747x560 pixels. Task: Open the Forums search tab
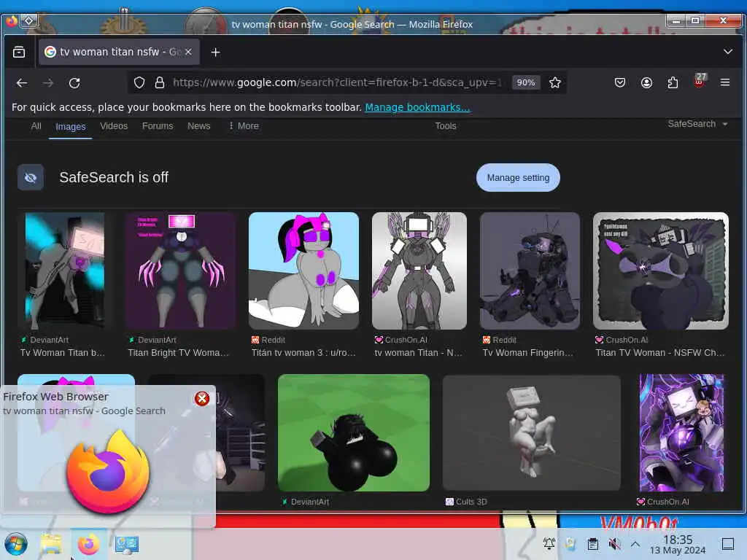158,126
